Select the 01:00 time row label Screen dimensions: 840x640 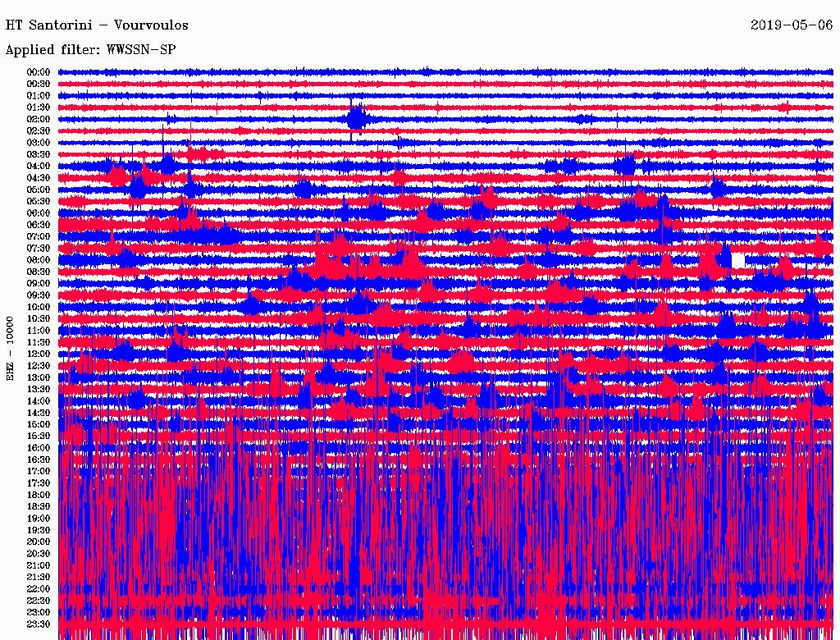tap(39, 95)
